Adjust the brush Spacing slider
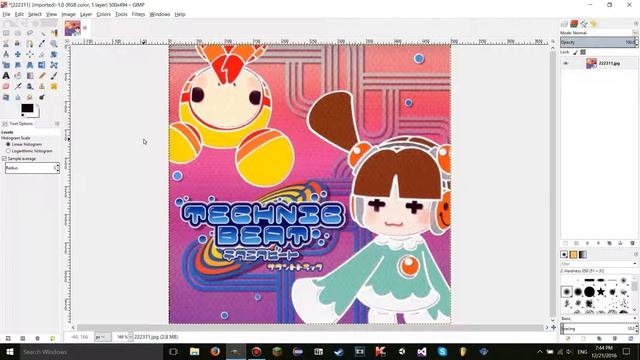The width and height of the screenshot is (640, 360). point(599,329)
